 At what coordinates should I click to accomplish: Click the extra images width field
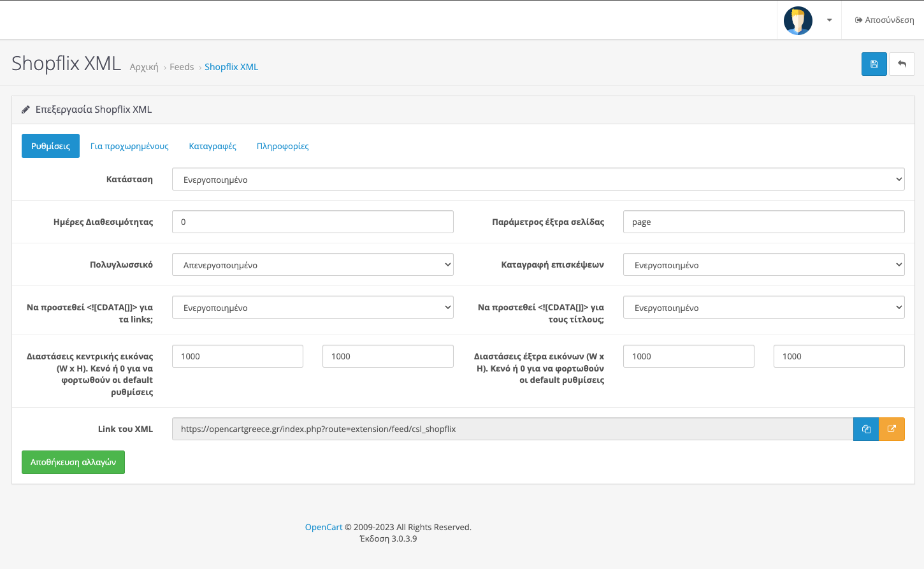(689, 356)
